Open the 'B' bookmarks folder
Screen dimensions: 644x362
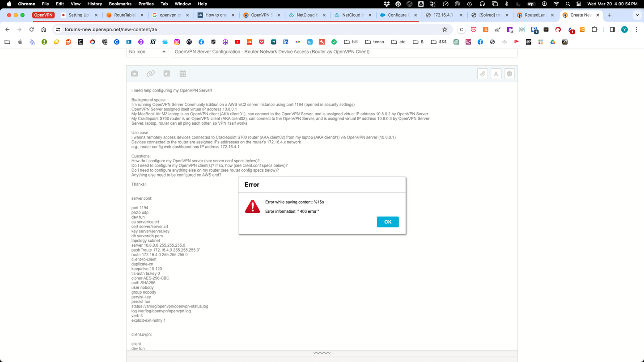pos(418,42)
